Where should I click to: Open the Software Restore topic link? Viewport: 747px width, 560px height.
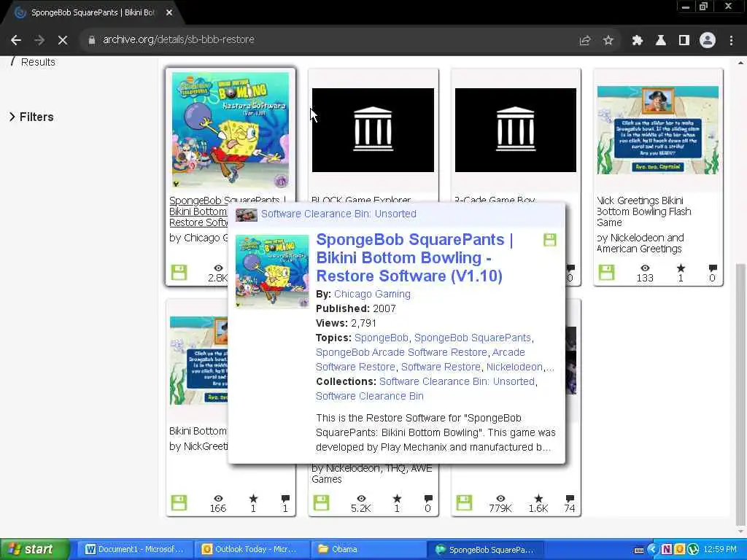[441, 367]
